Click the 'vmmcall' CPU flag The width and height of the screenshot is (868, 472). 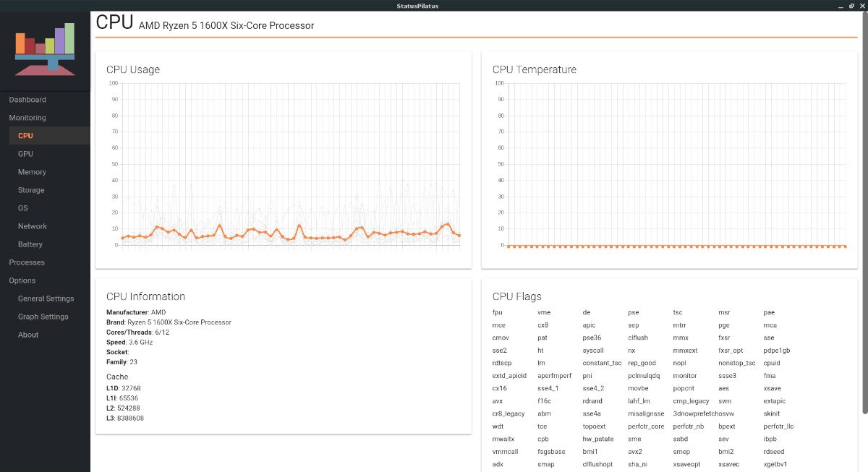506,452
